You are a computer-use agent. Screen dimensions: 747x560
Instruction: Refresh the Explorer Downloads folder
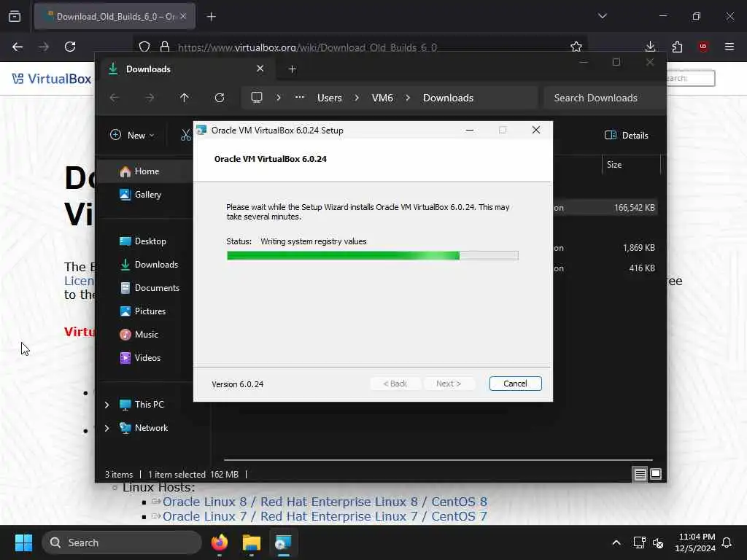point(219,98)
